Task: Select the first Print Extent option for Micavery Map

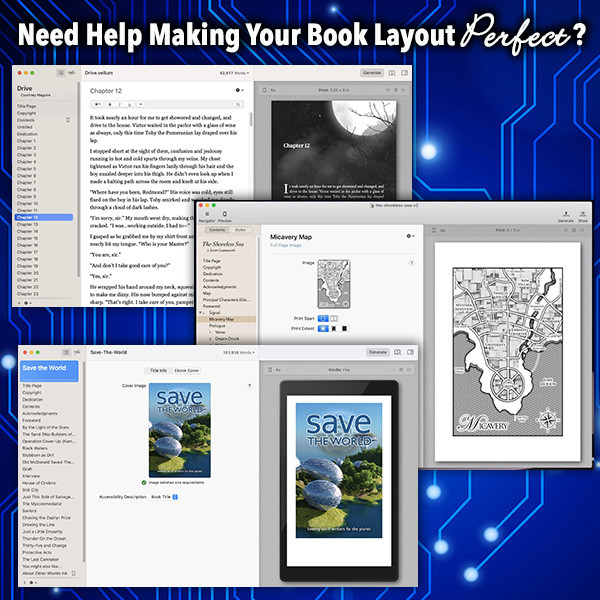Action: [323, 327]
